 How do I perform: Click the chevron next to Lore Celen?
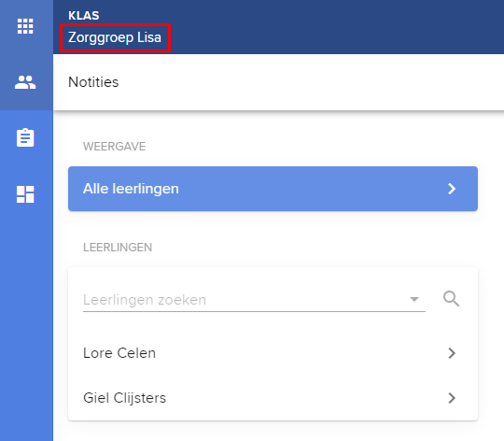(452, 353)
